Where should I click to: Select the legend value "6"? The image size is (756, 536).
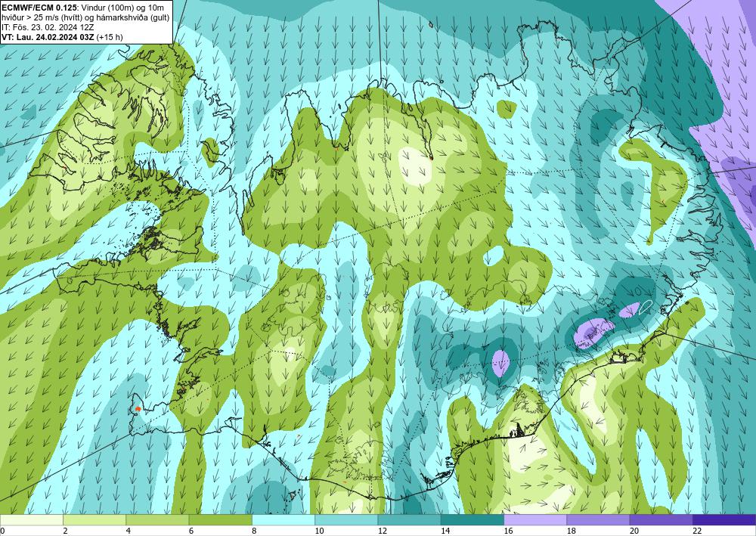click(x=191, y=531)
